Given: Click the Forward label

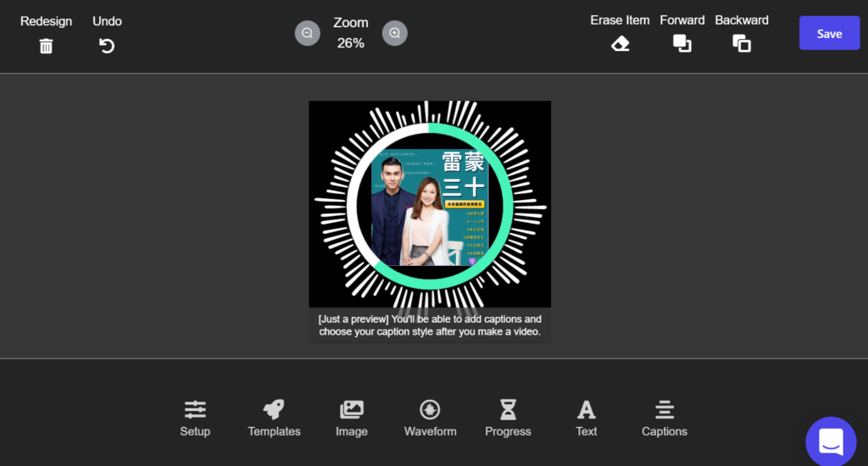Looking at the screenshot, I should [x=682, y=20].
